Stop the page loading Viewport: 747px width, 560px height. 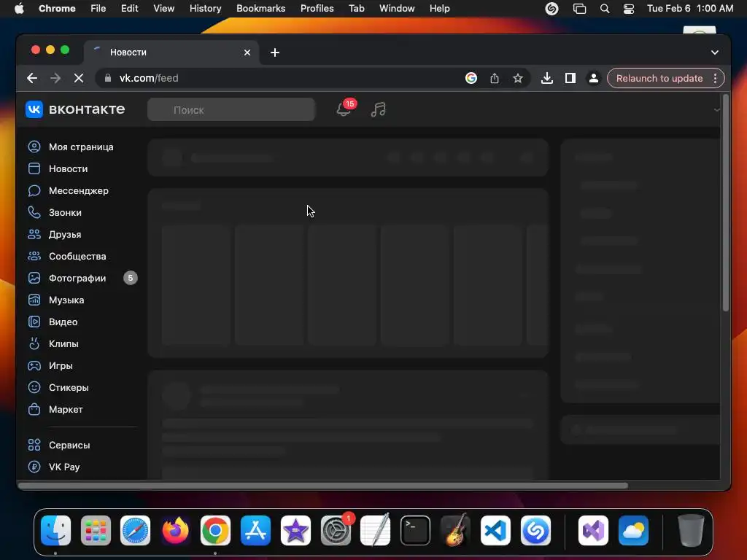79,78
